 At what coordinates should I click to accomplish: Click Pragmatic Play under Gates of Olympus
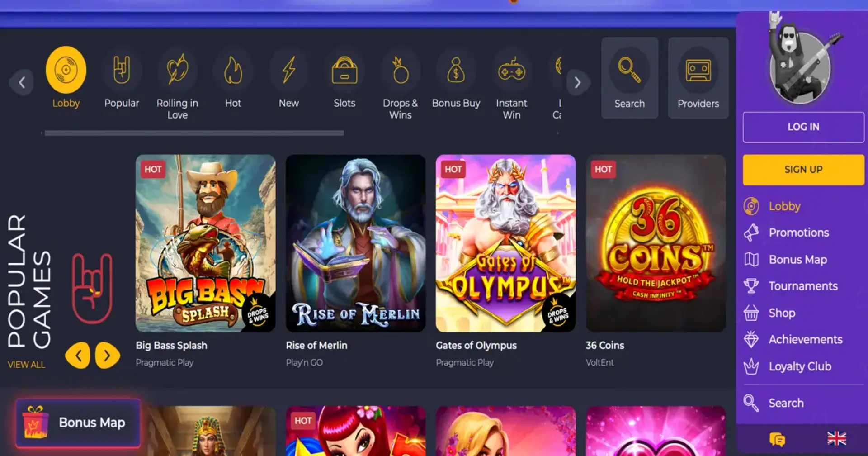(x=465, y=363)
